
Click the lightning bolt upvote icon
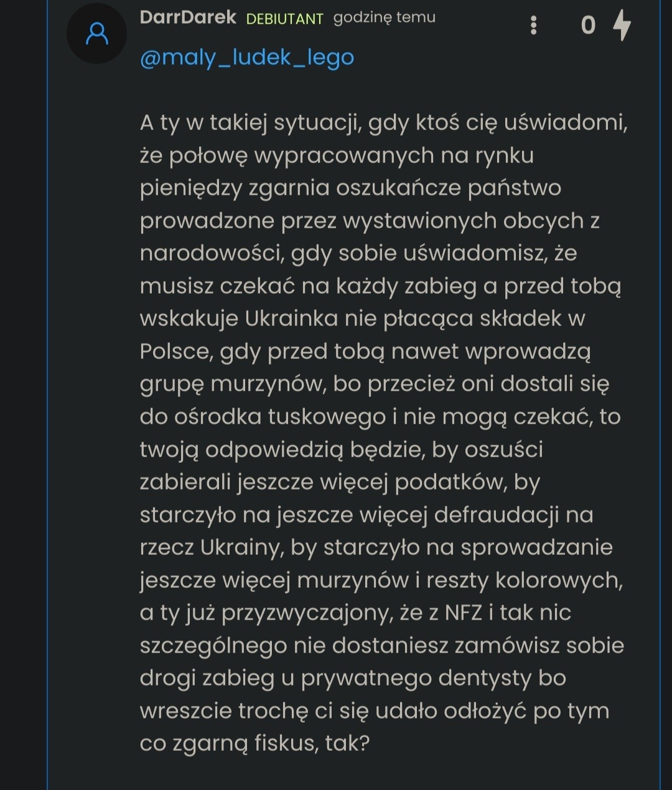point(622,26)
